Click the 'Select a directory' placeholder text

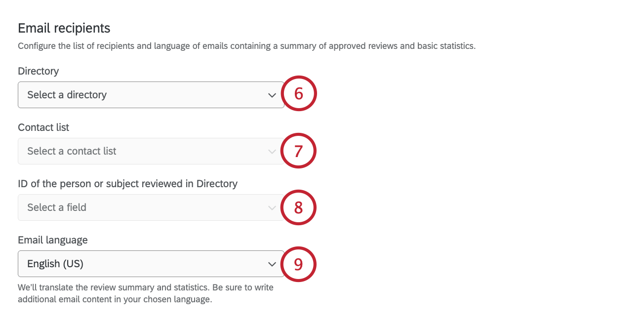(x=67, y=95)
